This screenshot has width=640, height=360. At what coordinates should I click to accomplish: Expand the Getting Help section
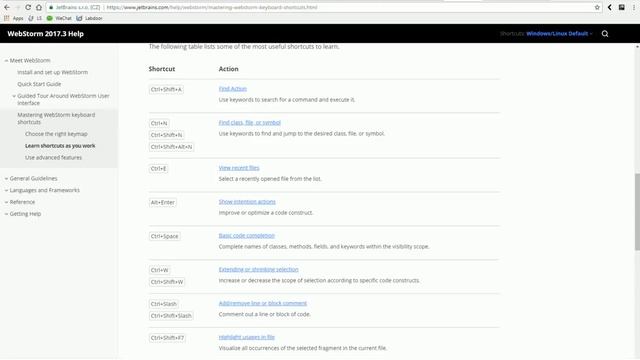pyautogui.click(x=6, y=214)
